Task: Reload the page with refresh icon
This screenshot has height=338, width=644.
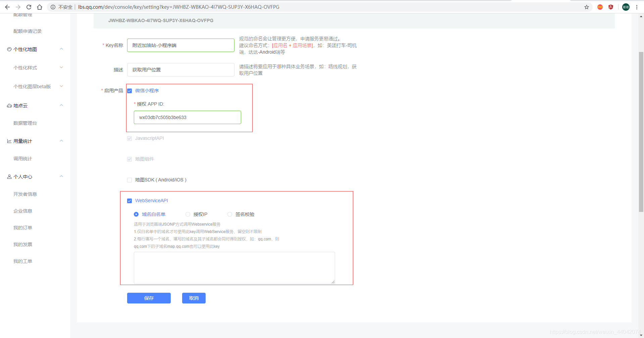Action: [x=29, y=7]
